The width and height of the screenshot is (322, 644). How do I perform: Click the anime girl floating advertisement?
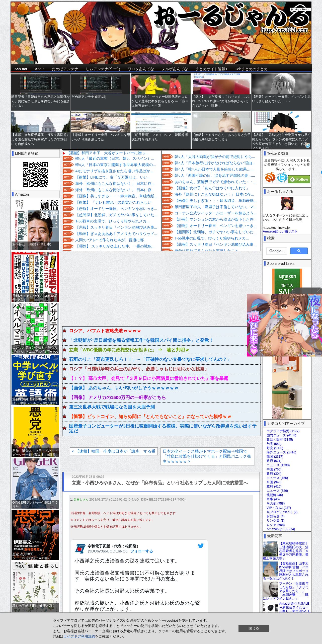click(x=284, y=325)
